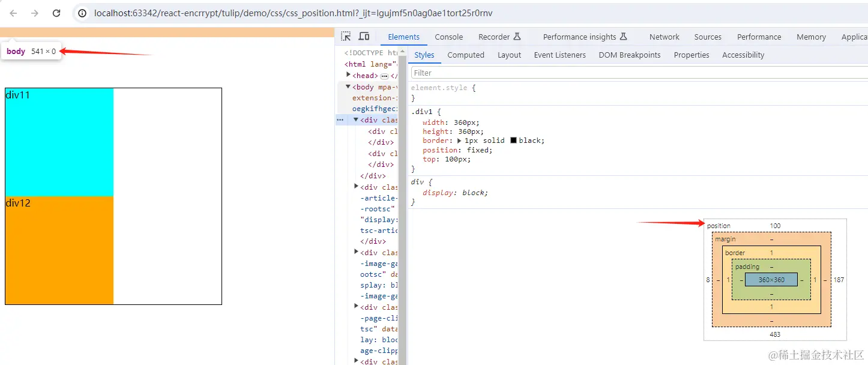This screenshot has height=365, width=868.
Task: Open the Performance insights panel
Action: pyautogui.click(x=585, y=37)
